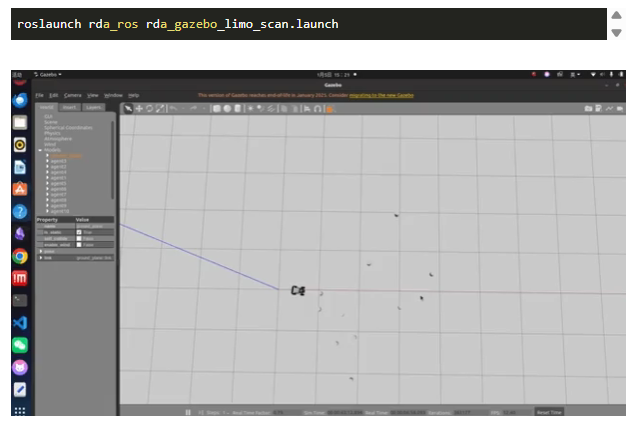The image size is (640, 430).
Task: Click the Reset Time button
Action: coord(550,412)
